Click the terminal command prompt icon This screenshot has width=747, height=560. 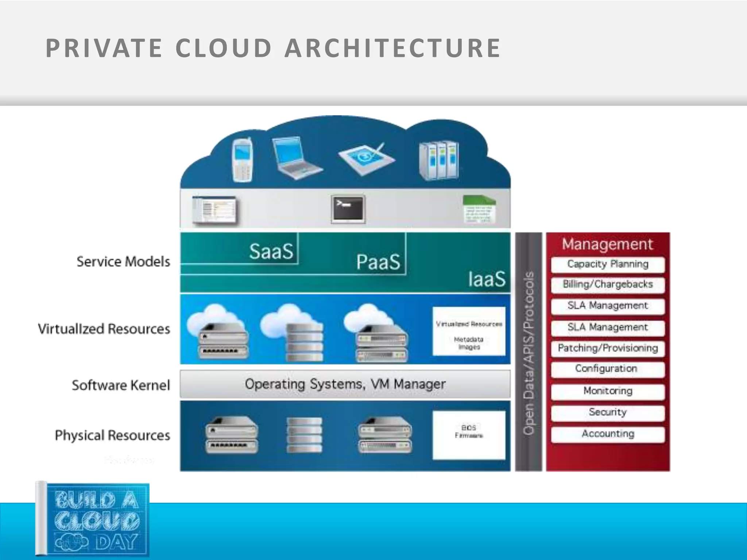[x=348, y=209]
